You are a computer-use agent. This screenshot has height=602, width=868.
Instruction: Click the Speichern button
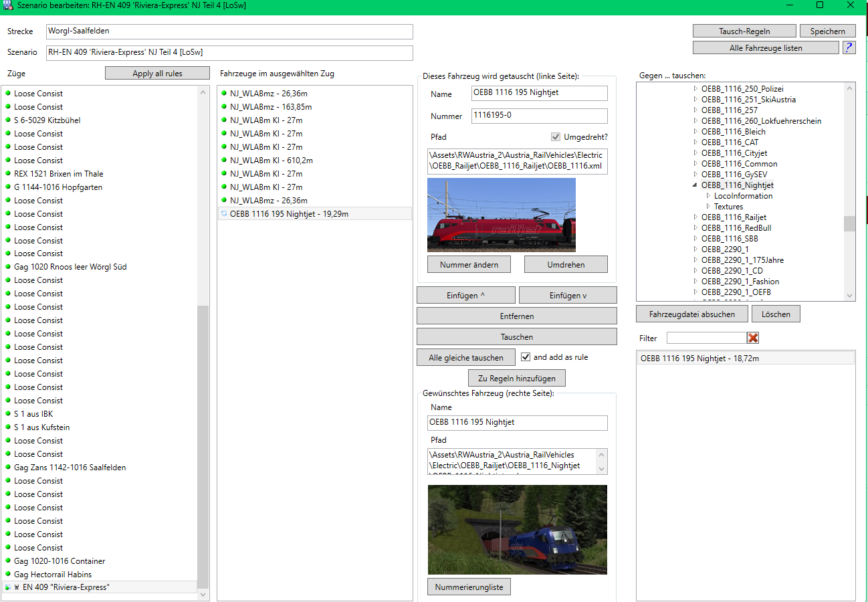tap(827, 31)
